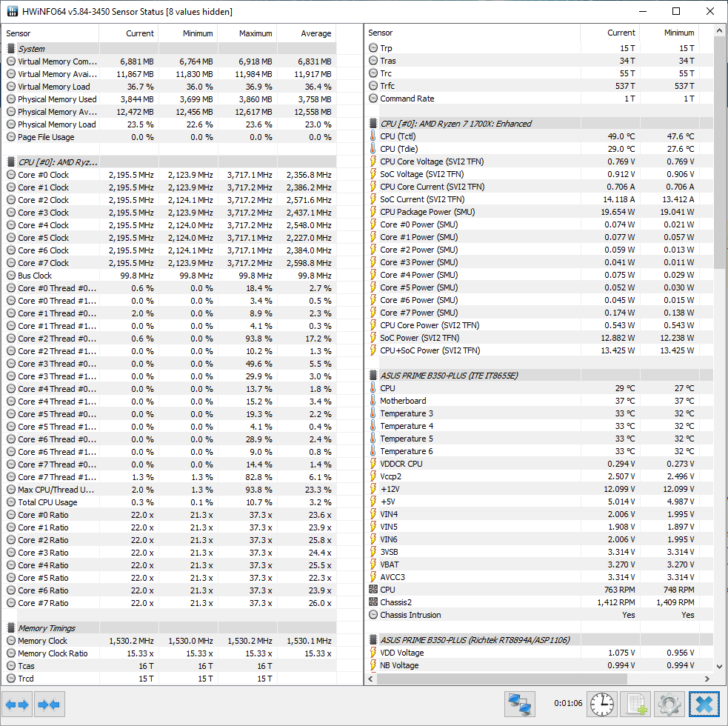Click the System section chip icon
This screenshot has width=728, height=726.
[11, 48]
